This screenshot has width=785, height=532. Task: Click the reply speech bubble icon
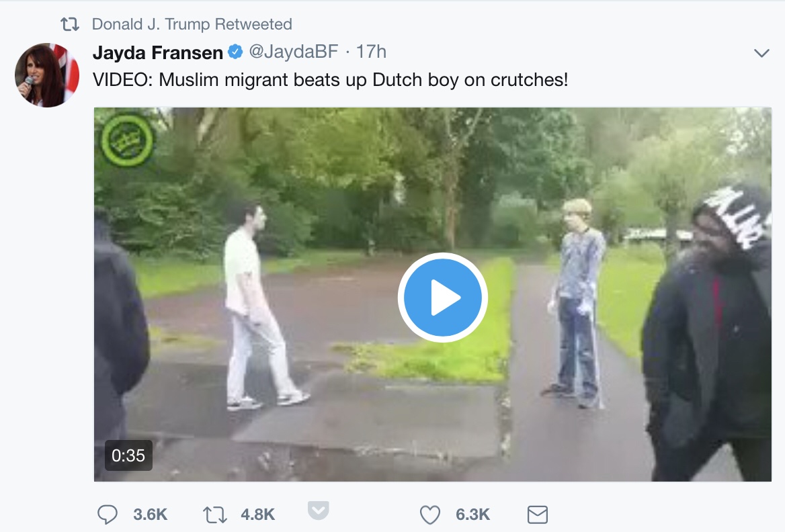pos(108,515)
